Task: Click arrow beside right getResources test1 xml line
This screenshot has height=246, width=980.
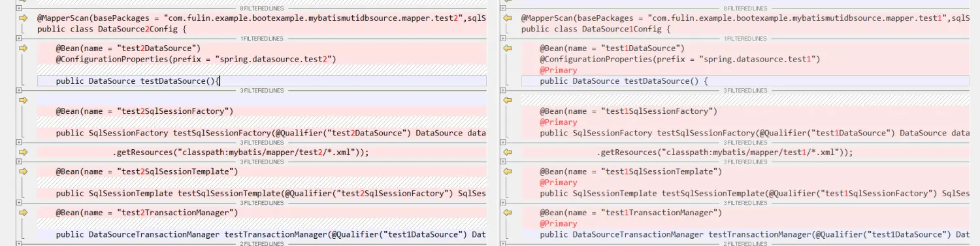Action: (507, 152)
